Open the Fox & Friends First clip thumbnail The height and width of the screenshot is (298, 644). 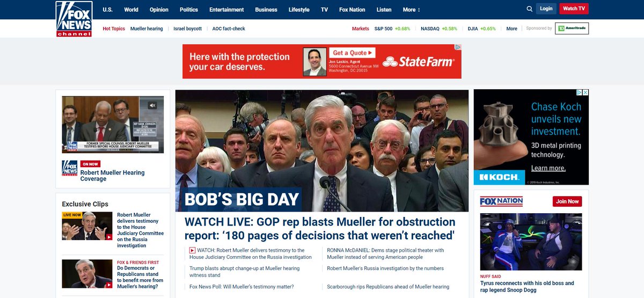point(87,274)
